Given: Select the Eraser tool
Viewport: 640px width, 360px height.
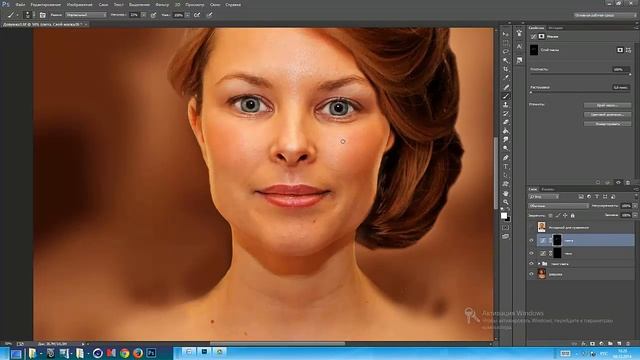Looking at the screenshot, I should (x=506, y=122).
